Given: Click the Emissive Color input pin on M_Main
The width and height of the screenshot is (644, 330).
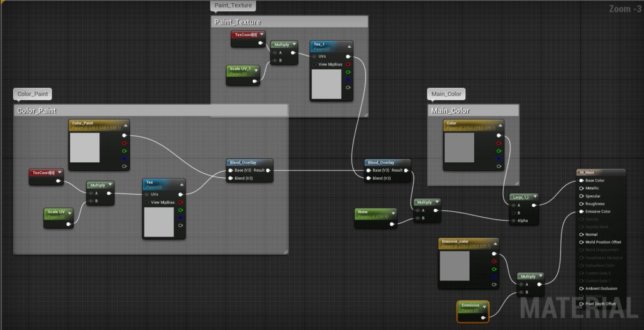Looking at the screenshot, I should [581, 212].
